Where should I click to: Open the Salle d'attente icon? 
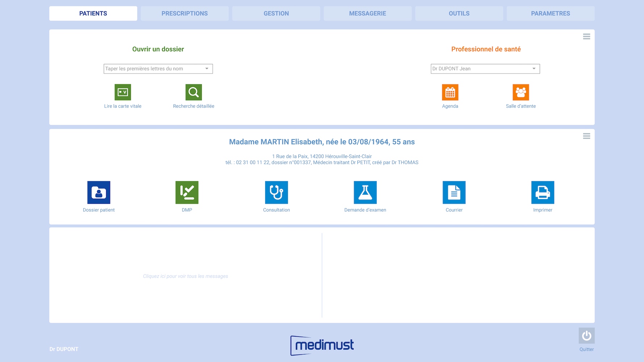tap(520, 92)
